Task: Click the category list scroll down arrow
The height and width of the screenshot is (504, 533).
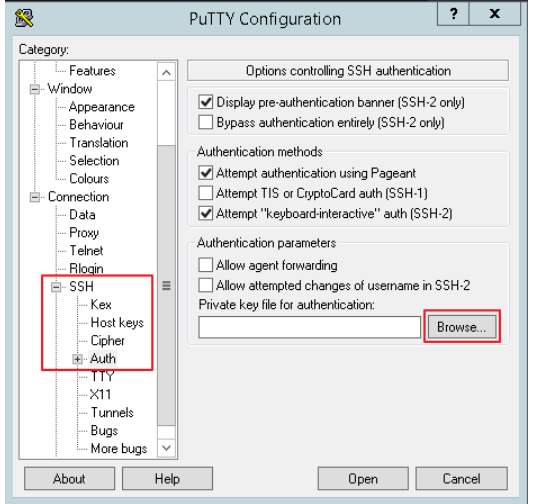Action: coord(166,448)
